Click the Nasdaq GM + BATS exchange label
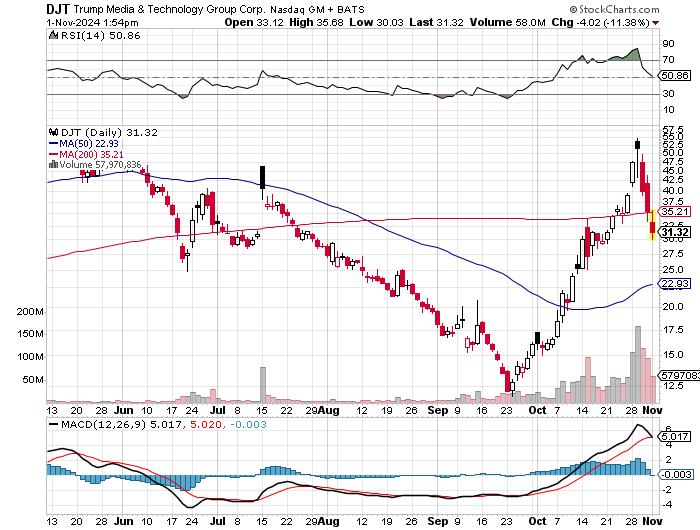The width and height of the screenshot is (700, 530). 317,9
